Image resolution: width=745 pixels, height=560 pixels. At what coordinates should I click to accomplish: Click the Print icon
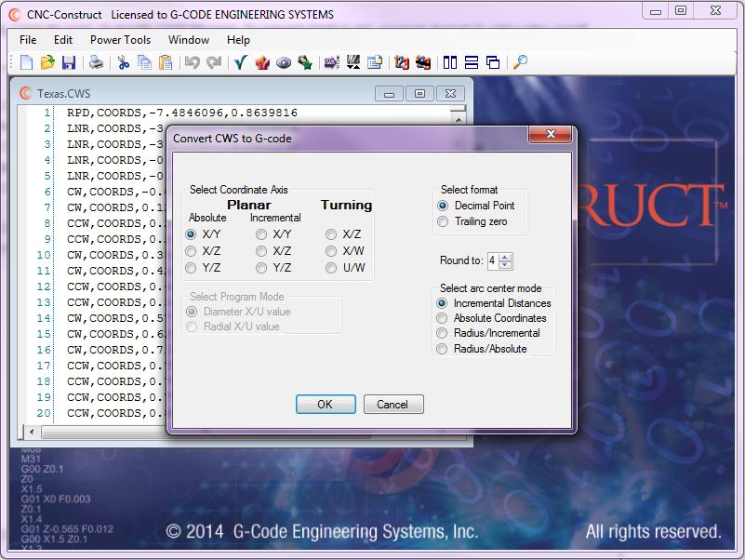pos(97,62)
